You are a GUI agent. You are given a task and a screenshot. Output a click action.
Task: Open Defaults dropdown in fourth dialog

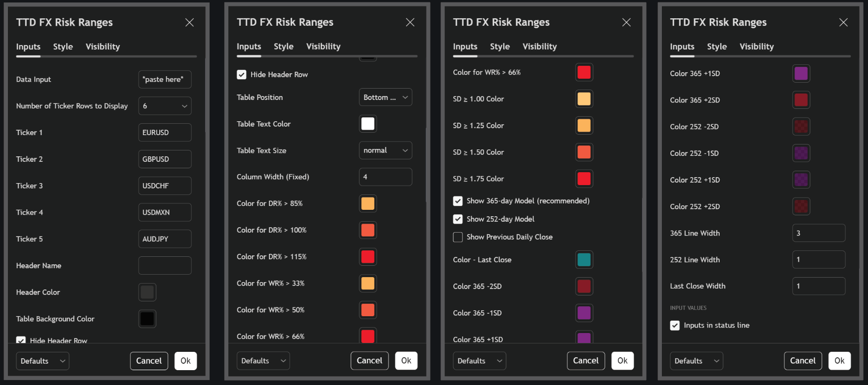(x=696, y=361)
